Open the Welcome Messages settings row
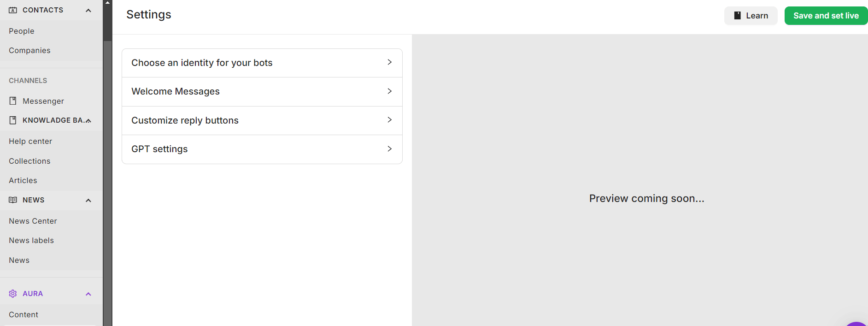Image resolution: width=868 pixels, height=326 pixels. (262, 92)
